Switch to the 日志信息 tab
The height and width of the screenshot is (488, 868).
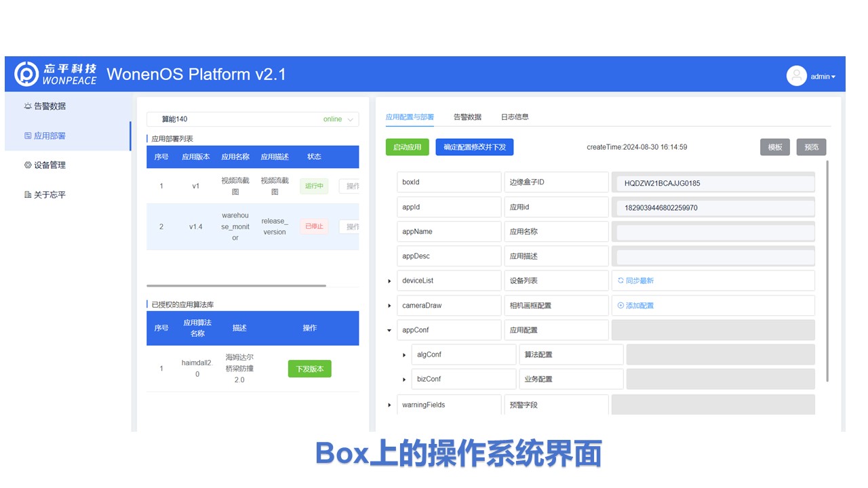515,117
